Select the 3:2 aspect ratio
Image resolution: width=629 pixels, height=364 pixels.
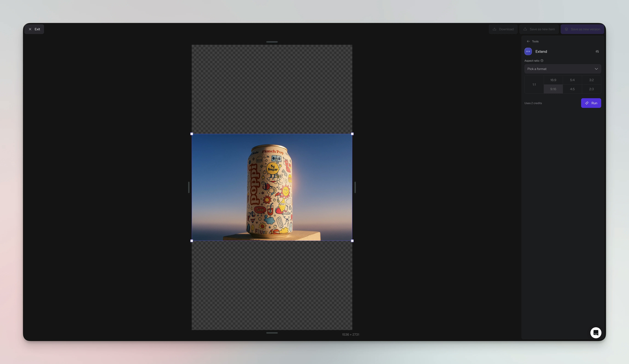pyautogui.click(x=591, y=80)
